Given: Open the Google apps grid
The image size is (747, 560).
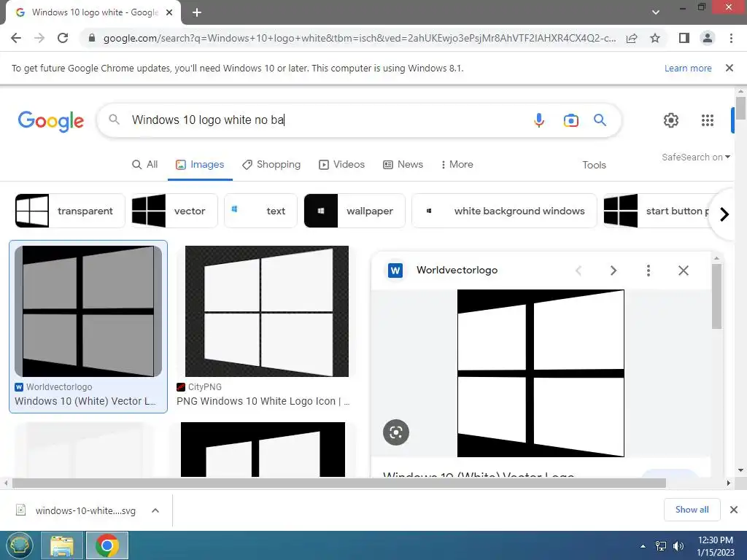Looking at the screenshot, I should click(708, 120).
